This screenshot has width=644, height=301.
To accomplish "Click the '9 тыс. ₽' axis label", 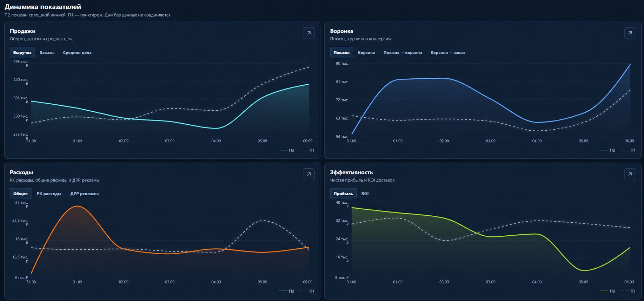I will (x=21, y=277).
